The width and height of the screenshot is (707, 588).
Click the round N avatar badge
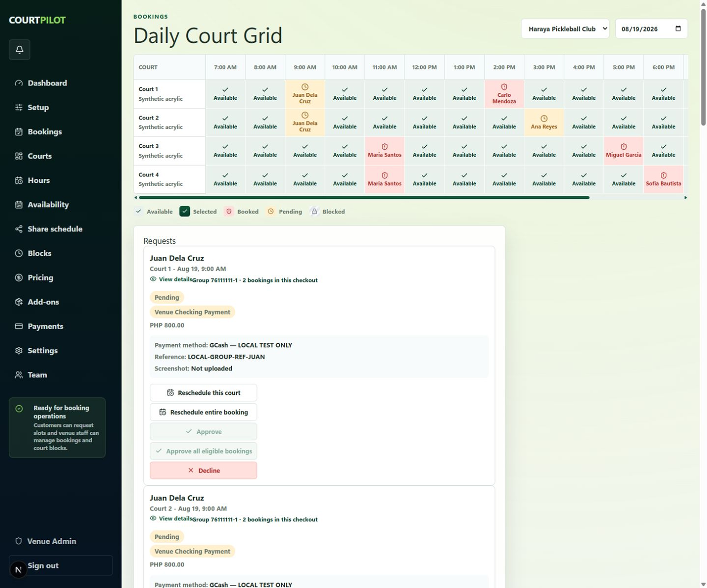(18, 570)
